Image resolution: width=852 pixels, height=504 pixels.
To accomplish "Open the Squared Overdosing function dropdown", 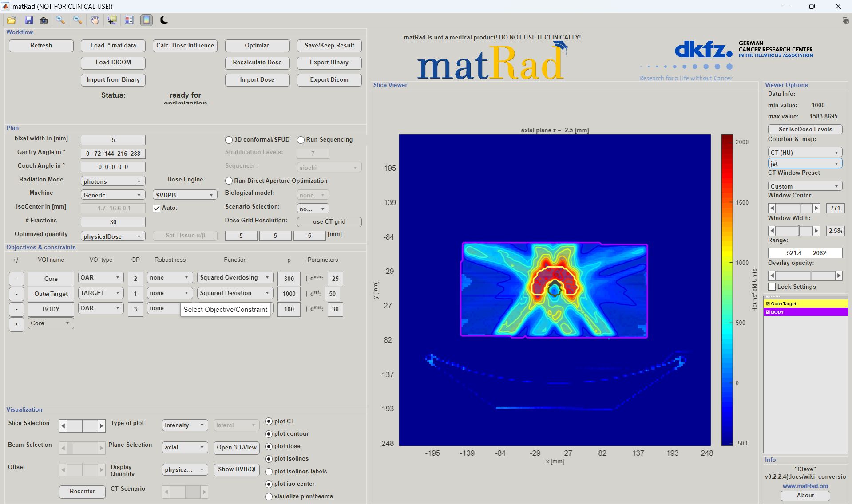I will click(235, 278).
